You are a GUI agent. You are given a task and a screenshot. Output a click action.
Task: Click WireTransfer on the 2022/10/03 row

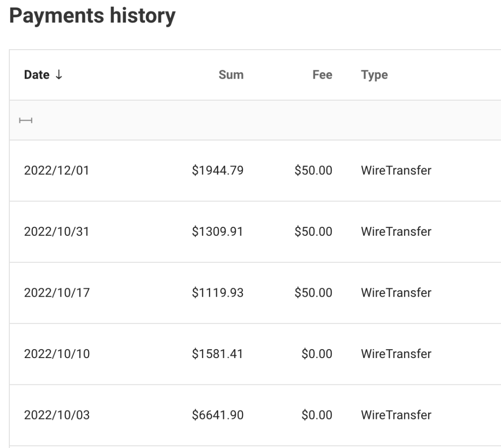point(396,415)
